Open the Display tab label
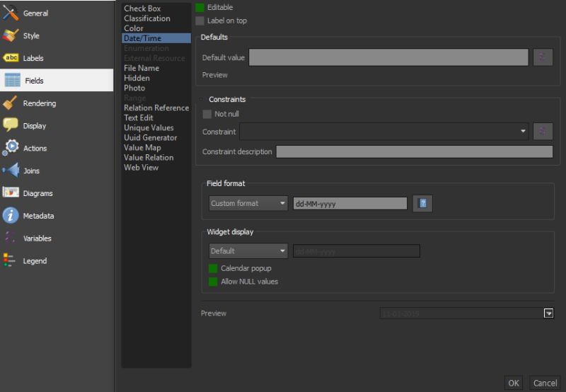The image size is (566, 392). [x=35, y=126]
